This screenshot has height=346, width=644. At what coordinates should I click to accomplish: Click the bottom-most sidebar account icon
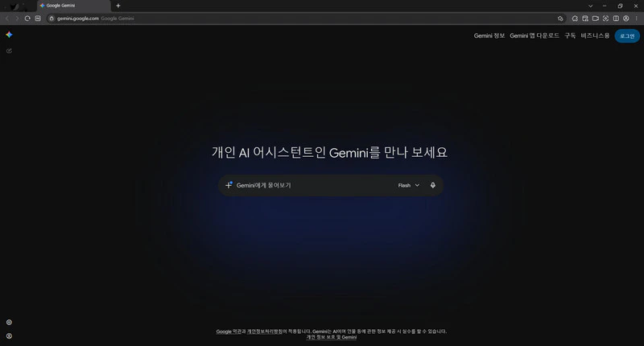9,336
